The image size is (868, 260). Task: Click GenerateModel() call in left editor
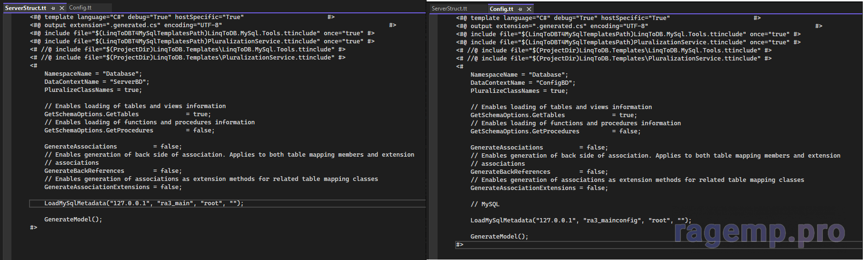(73, 220)
